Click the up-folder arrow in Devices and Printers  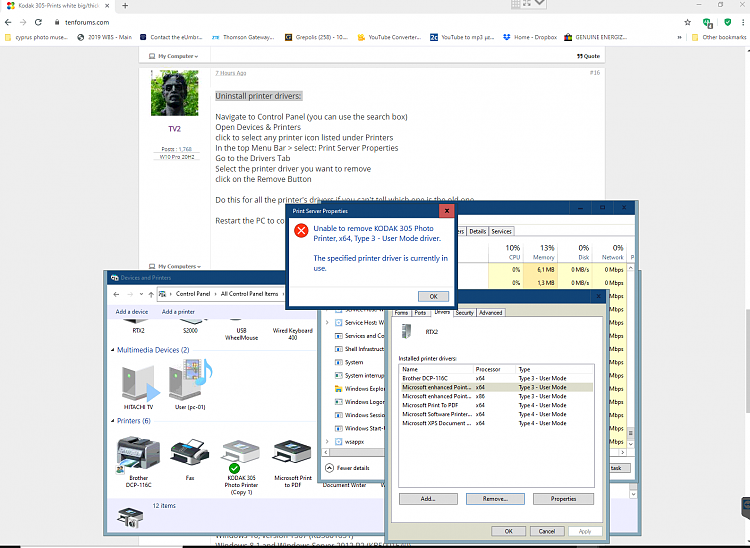[151, 294]
